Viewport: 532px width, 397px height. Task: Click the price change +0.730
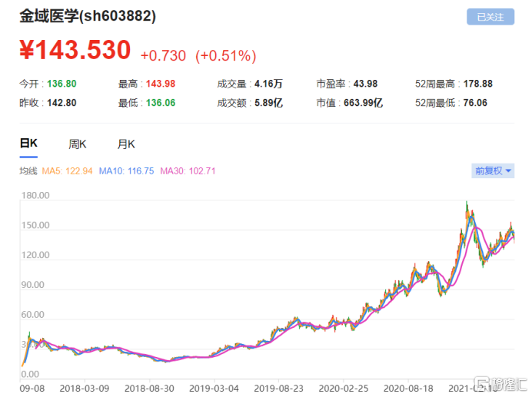pos(163,56)
